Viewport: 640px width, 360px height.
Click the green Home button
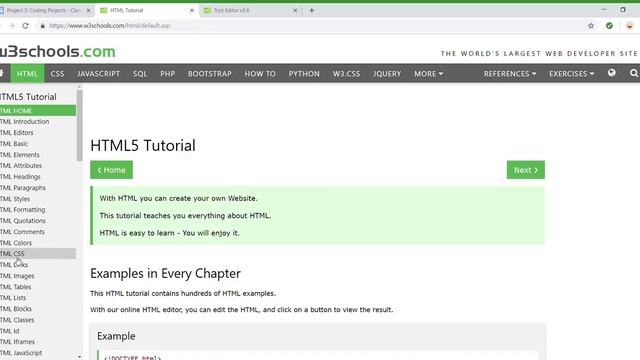point(111,170)
